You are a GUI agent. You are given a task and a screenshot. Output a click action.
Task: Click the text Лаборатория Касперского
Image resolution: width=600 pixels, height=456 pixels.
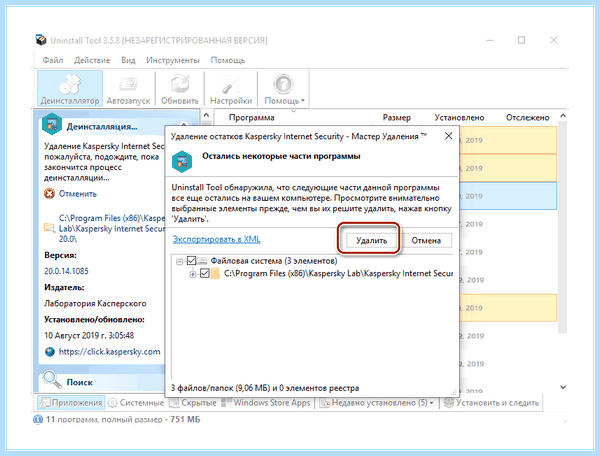[95, 304]
